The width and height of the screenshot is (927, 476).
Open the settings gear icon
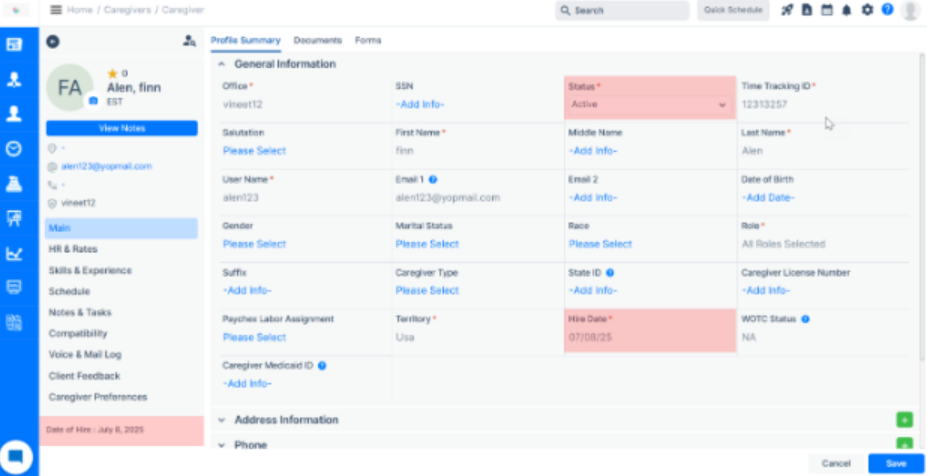pyautogui.click(x=867, y=10)
